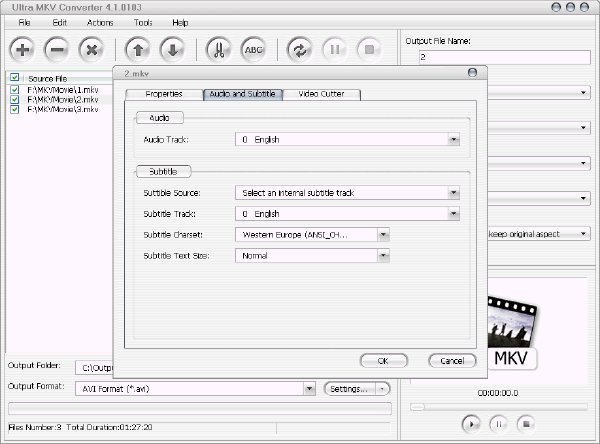Play the preview video
600x444 pixels.
(471, 424)
